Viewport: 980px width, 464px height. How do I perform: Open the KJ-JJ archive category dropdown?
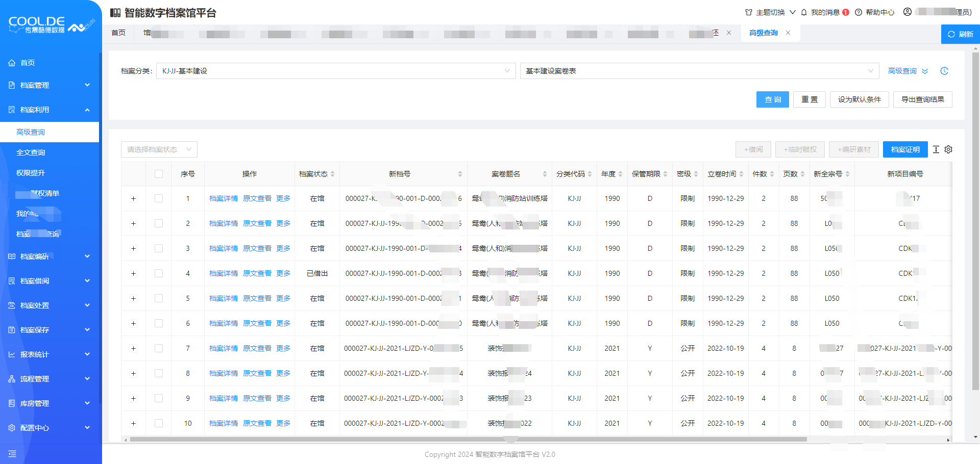(x=335, y=71)
